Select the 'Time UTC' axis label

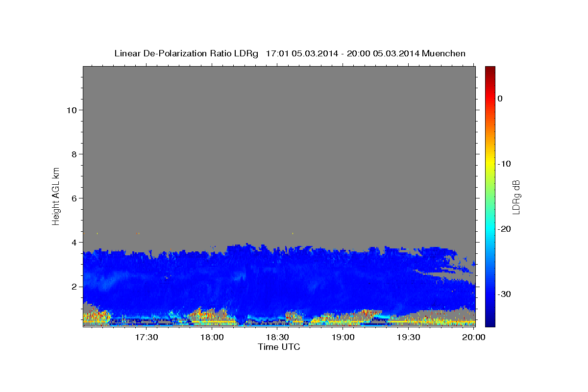click(279, 347)
